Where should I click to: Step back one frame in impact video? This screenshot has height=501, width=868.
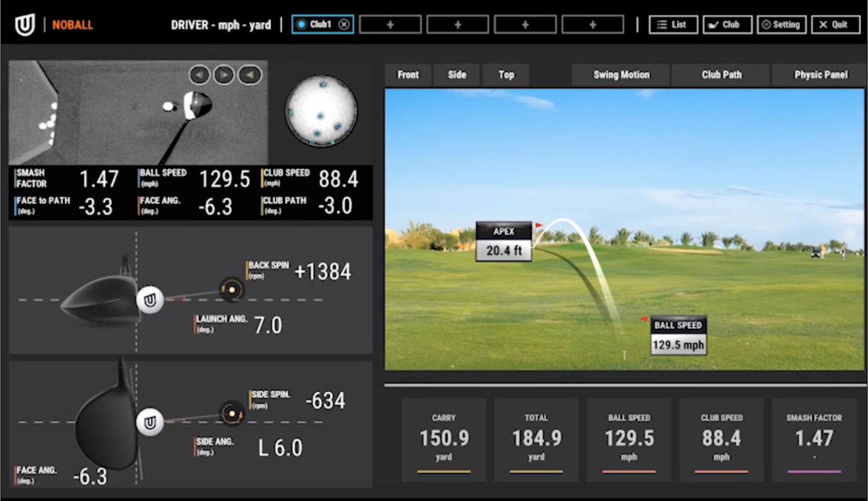click(200, 75)
